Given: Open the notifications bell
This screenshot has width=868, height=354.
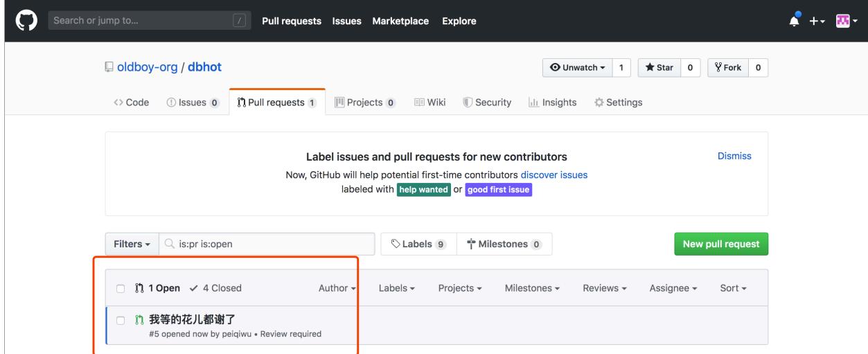Looking at the screenshot, I should pos(793,20).
